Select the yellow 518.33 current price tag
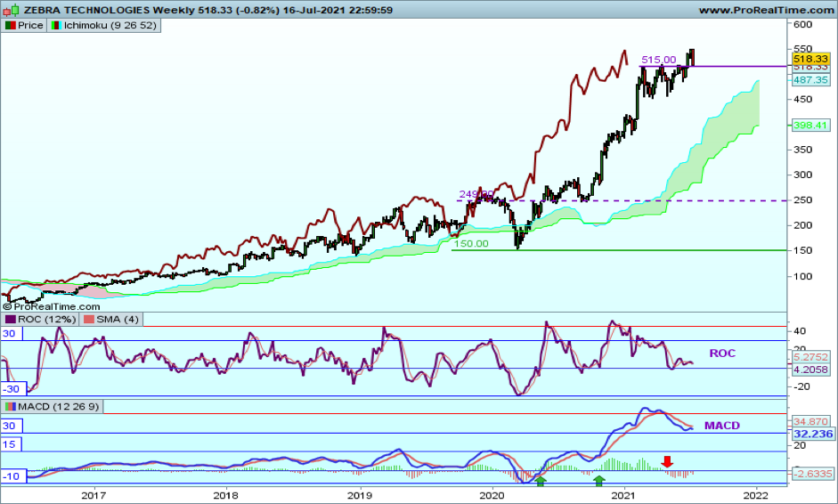838x504 pixels. (x=810, y=59)
